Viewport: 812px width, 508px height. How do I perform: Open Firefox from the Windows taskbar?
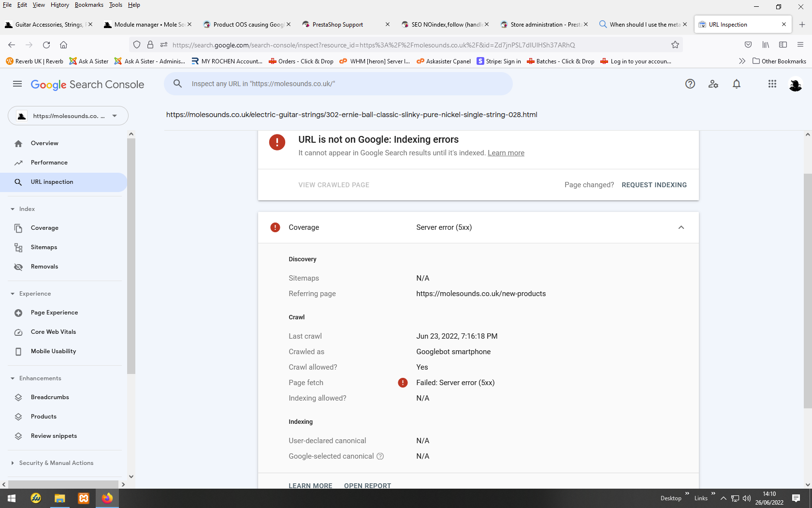point(107,498)
